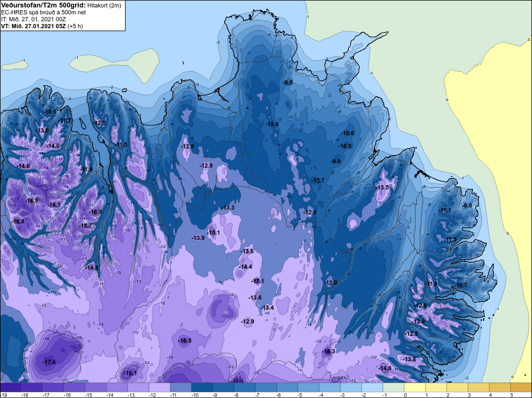Viewport: 532px width, 398px height.
Task: Click the -11.7 temperature value
Action: coord(65,120)
